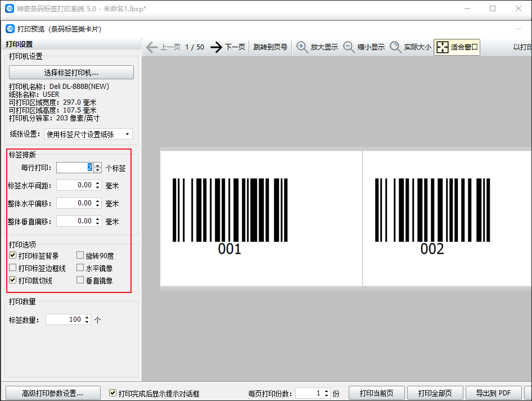Click the 整体水平偏移 spinner arrows
532x401 pixels.
click(98, 203)
